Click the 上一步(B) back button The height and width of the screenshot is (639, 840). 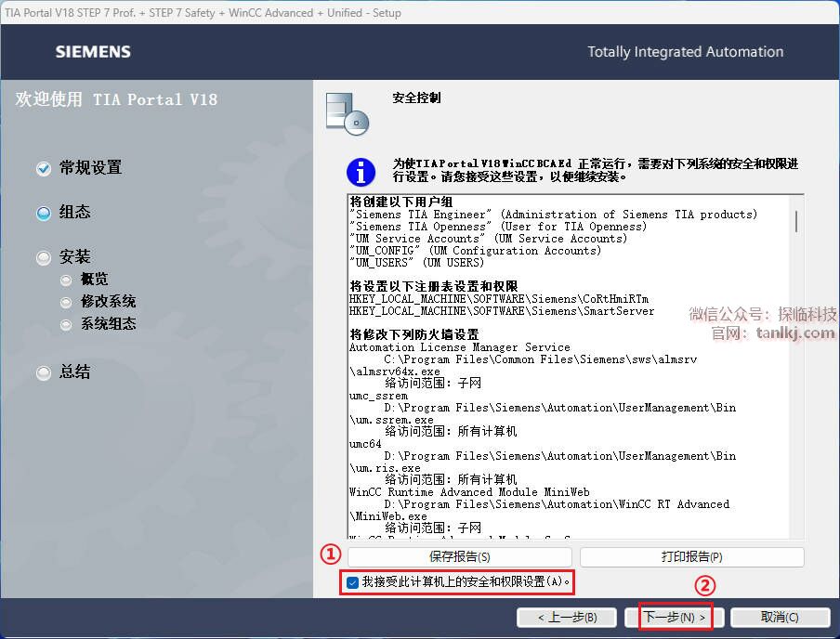(x=567, y=617)
